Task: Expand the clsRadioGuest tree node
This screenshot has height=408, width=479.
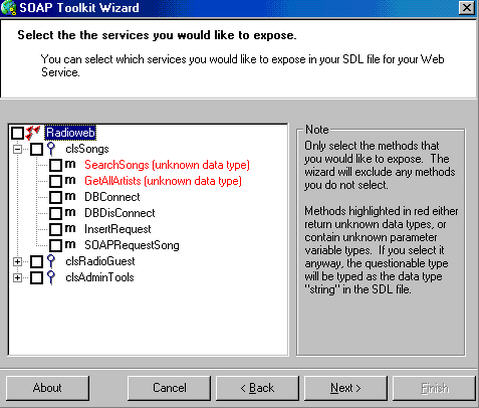Action: 17,261
